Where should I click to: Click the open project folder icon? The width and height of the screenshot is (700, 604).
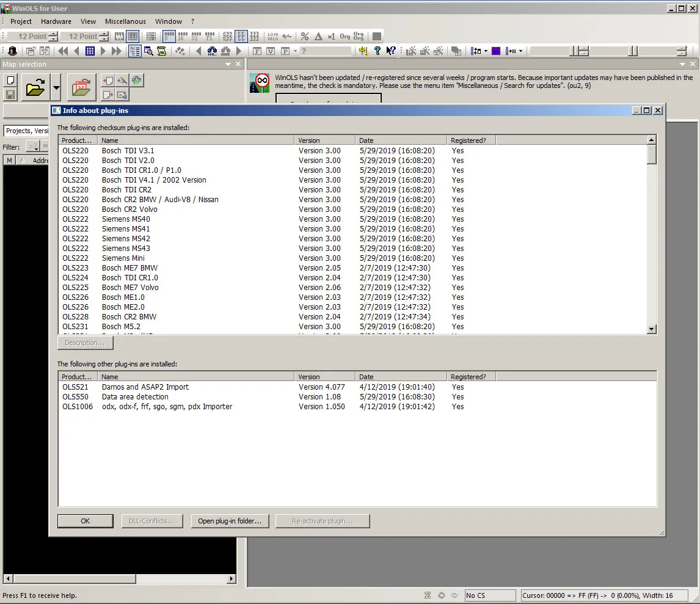pos(35,87)
